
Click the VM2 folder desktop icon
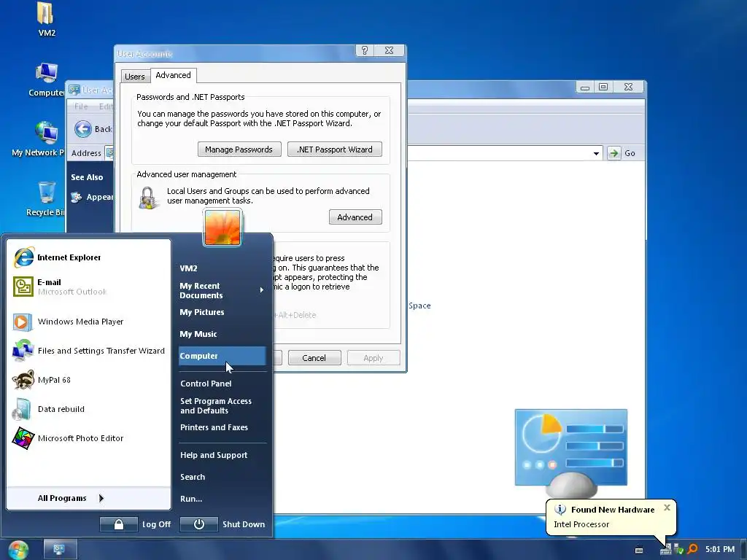(x=46, y=19)
